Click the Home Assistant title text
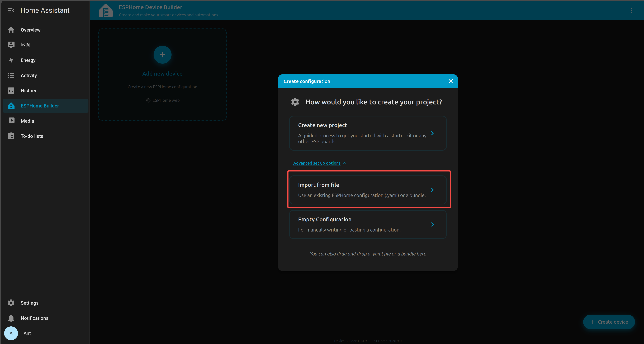 45,10
